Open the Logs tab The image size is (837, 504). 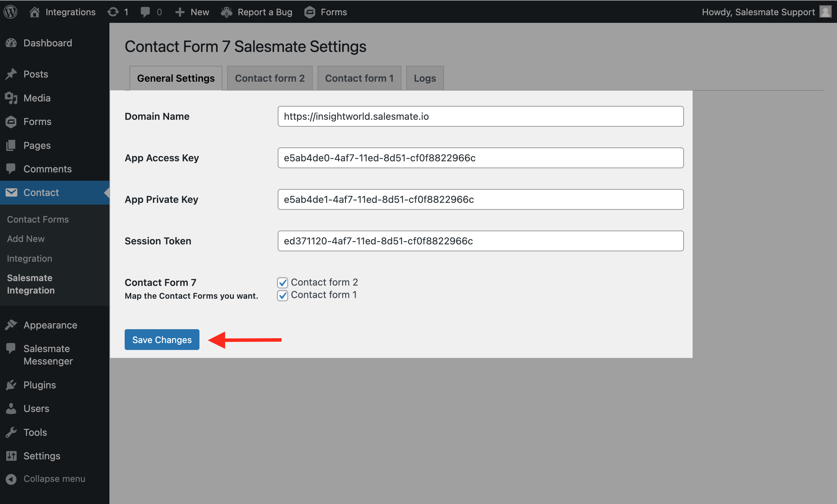click(x=425, y=78)
